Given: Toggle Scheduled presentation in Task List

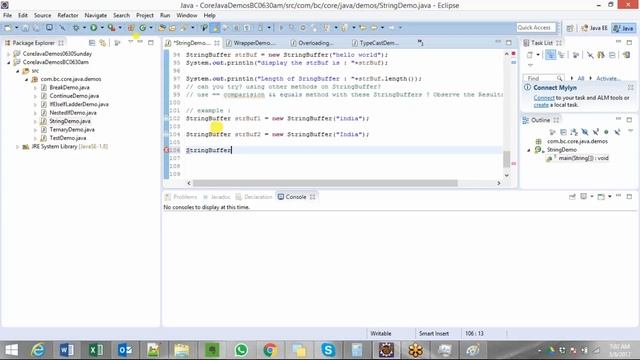Looking at the screenshot, I should point(562,55).
